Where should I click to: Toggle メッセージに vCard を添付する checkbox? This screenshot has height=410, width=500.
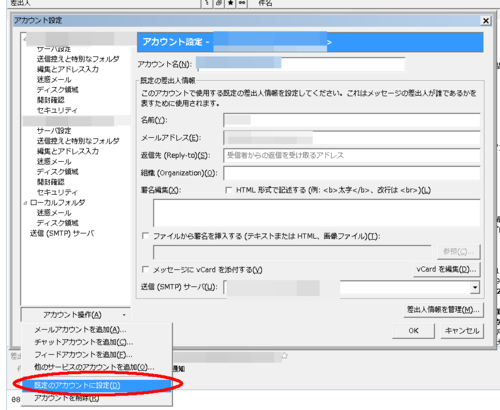point(145,269)
